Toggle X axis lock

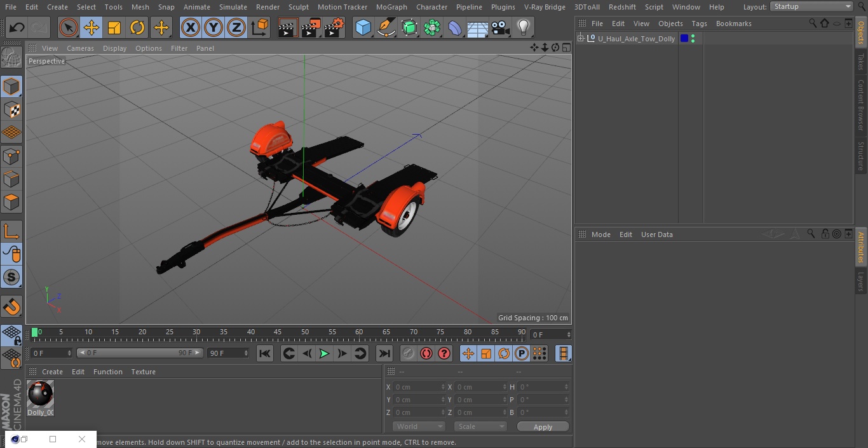(x=191, y=27)
